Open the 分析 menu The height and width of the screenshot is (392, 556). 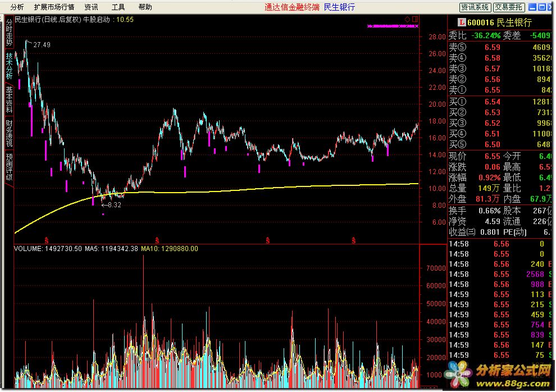pyautogui.click(x=17, y=7)
